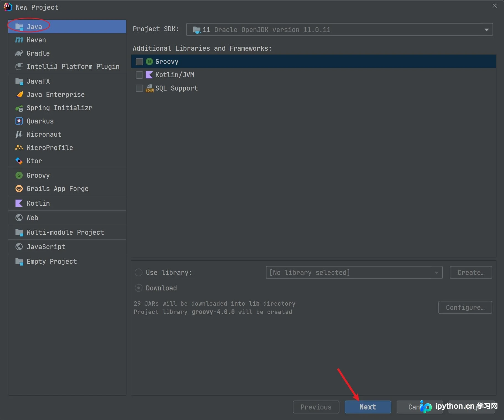Click the Groovy icon in the sidebar
This screenshot has height=420, width=504.
click(19, 175)
